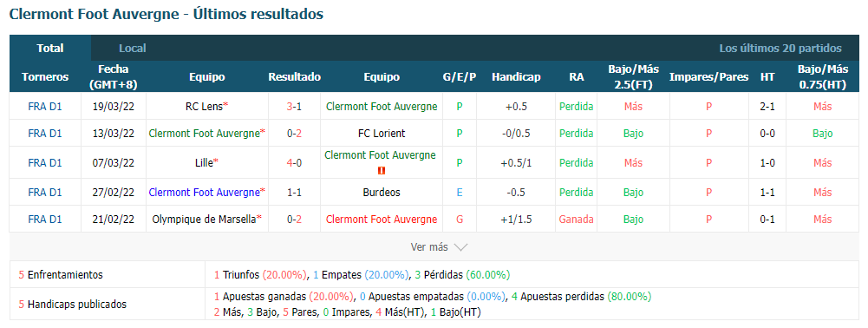Expand the Ver más chevron

460,247
